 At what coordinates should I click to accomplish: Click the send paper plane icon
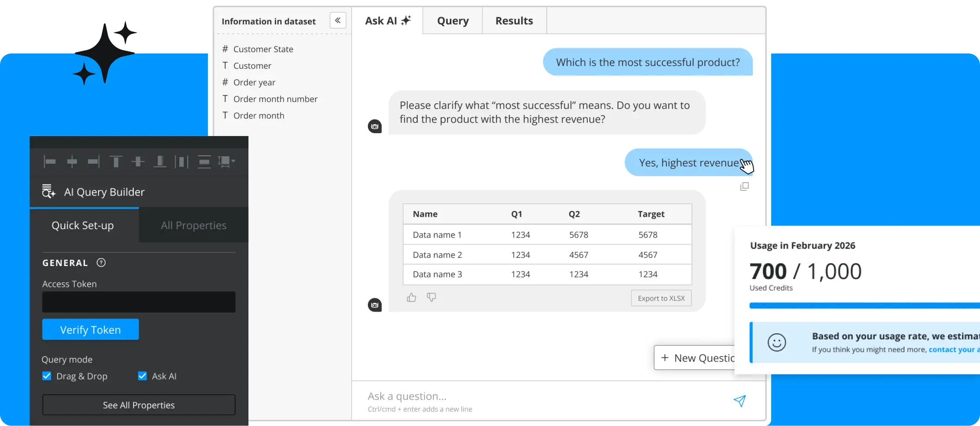pos(739,401)
